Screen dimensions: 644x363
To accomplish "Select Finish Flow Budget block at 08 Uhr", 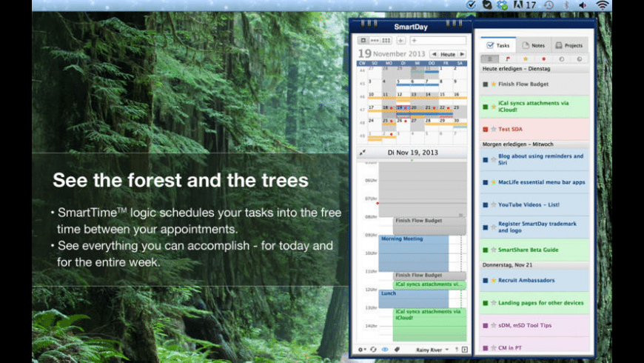I will (429, 226).
